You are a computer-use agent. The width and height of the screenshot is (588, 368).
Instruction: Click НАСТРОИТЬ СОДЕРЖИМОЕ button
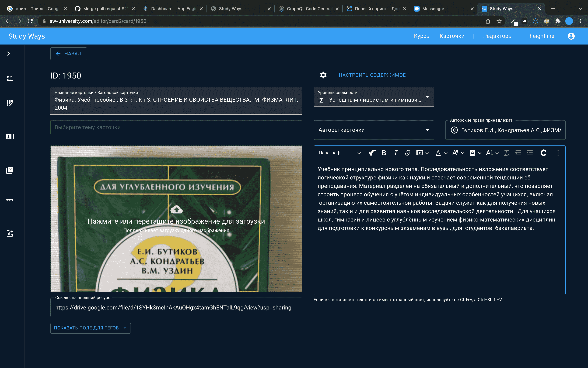[x=362, y=75]
